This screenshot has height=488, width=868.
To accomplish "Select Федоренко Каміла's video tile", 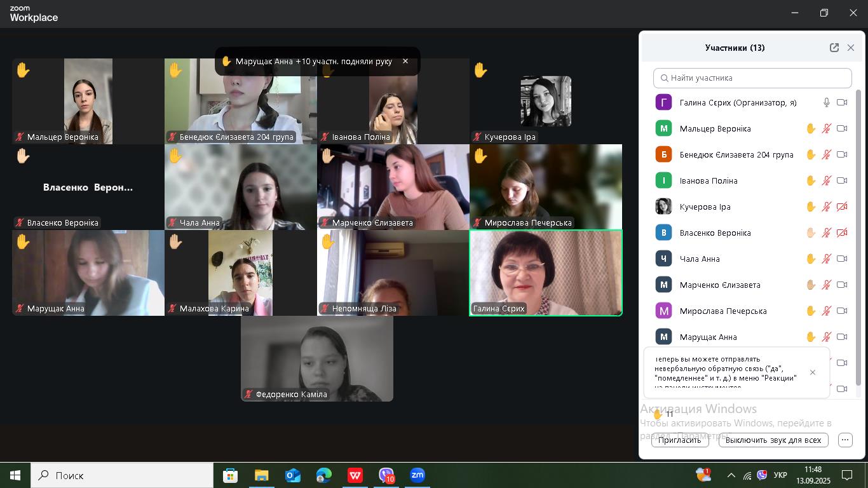I will point(316,358).
